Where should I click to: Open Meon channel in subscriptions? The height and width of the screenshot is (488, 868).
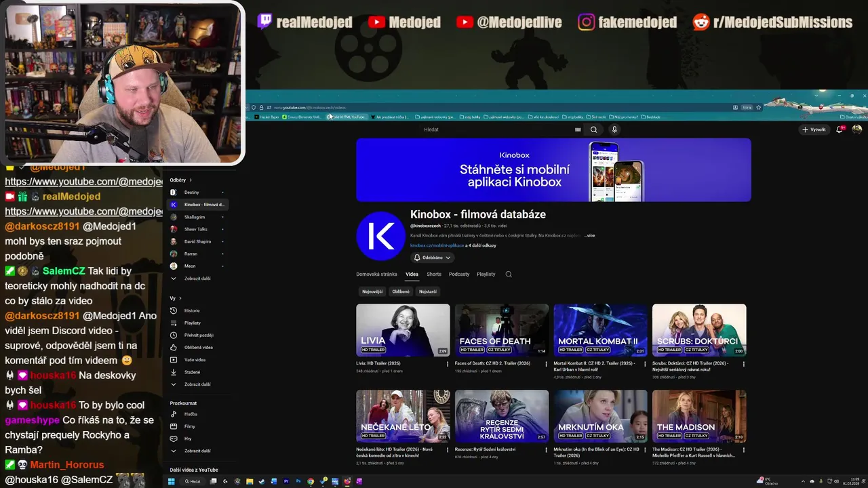197,266
